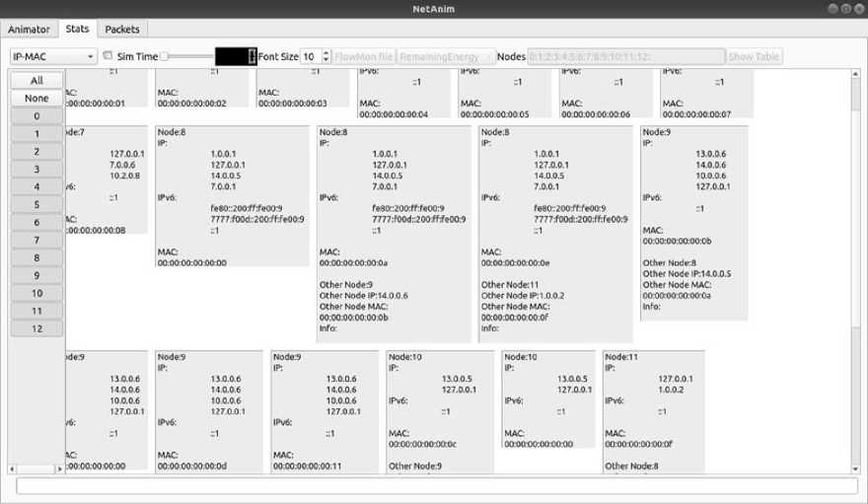This screenshot has height=504, width=868.
Task: Select node 11 button
Action: point(36,311)
